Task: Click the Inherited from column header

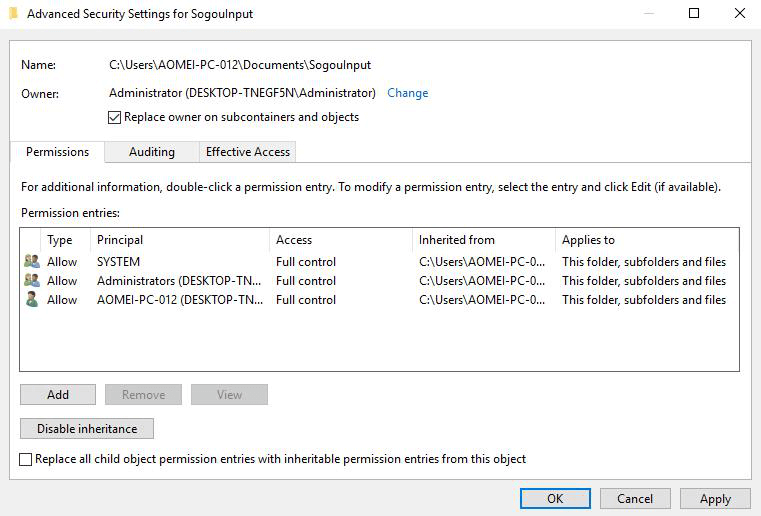Action: click(x=483, y=240)
